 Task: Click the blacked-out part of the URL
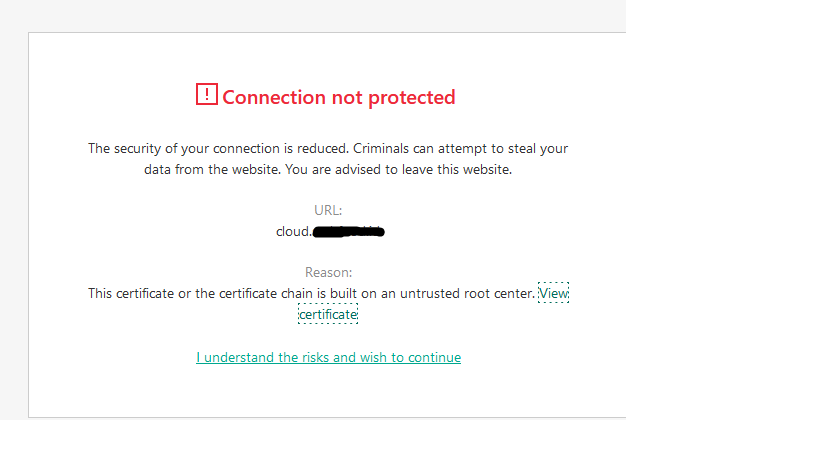(348, 232)
